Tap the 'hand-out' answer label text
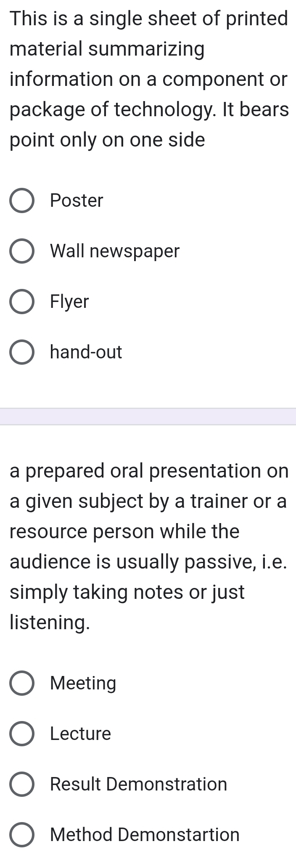 [x=86, y=352]
